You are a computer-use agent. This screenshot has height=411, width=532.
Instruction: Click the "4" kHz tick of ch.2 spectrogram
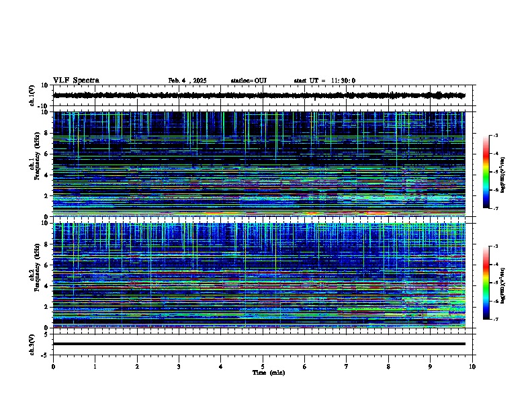(46, 286)
